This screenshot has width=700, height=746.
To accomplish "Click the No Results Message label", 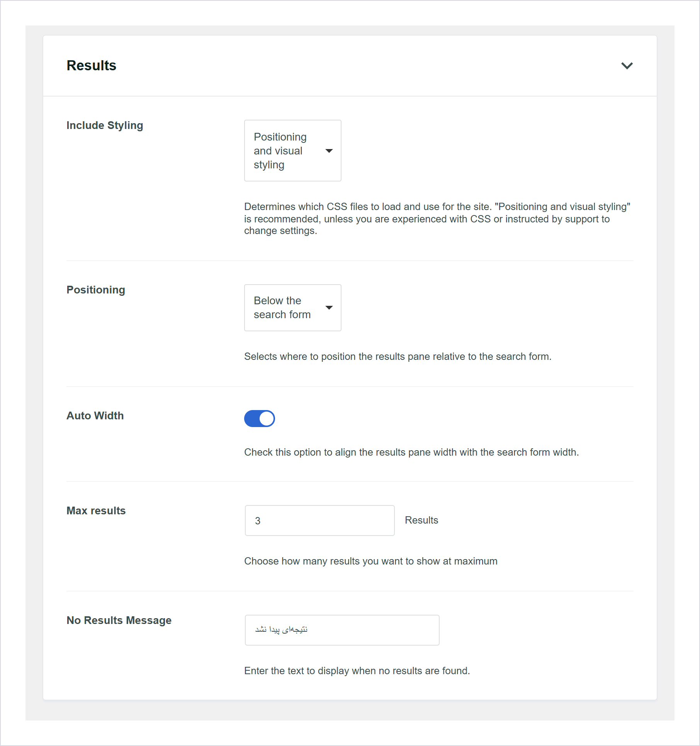I will click(119, 621).
